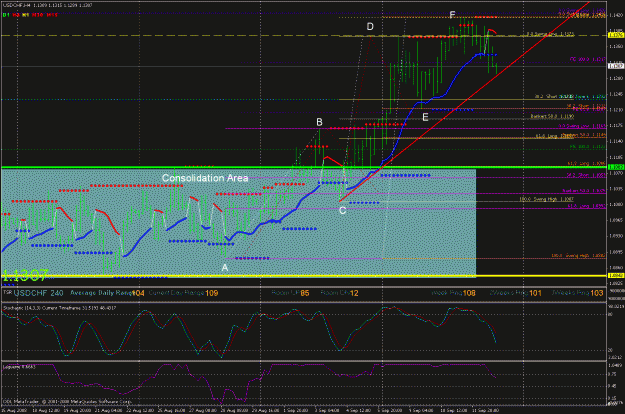Click the 'Consolidation Area' label

pyautogui.click(x=205, y=178)
